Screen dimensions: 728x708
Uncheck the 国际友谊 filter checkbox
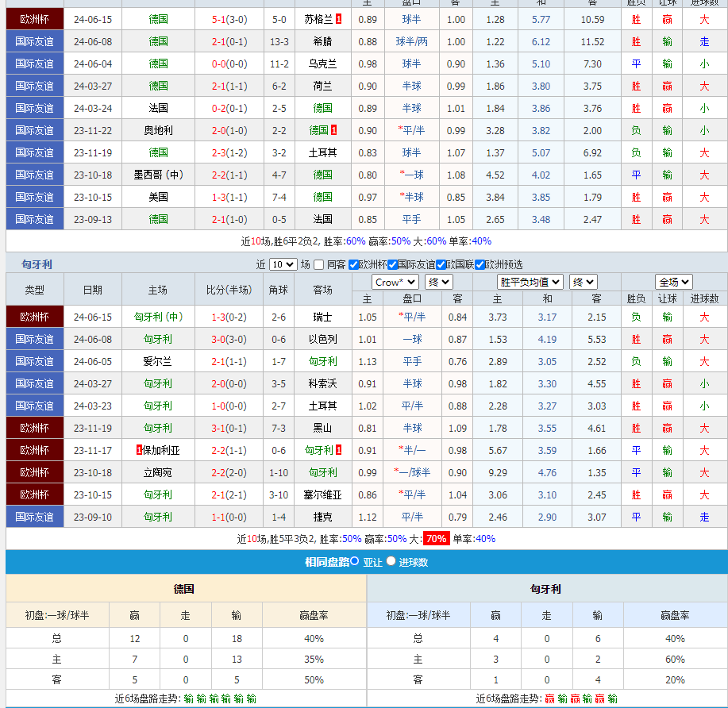(x=392, y=265)
